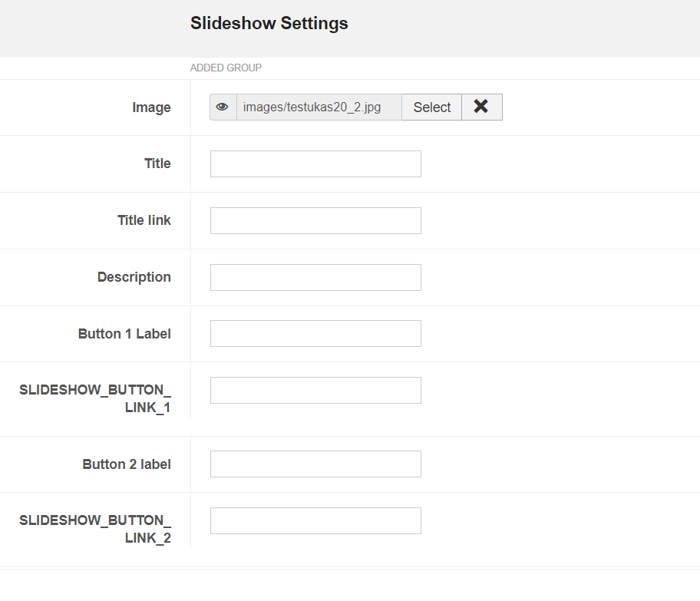Click the Button 1 Label caption
The image size is (700, 601).
[x=124, y=334]
